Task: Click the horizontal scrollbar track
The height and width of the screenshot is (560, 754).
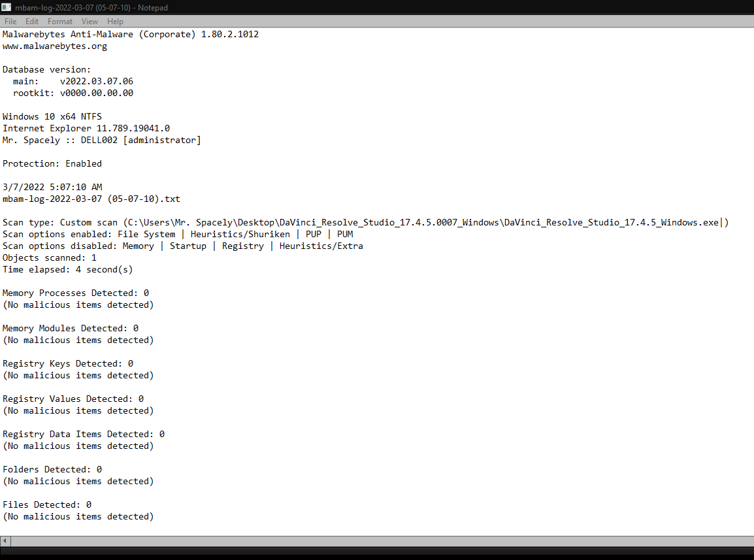Action: pyautogui.click(x=382, y=541)
